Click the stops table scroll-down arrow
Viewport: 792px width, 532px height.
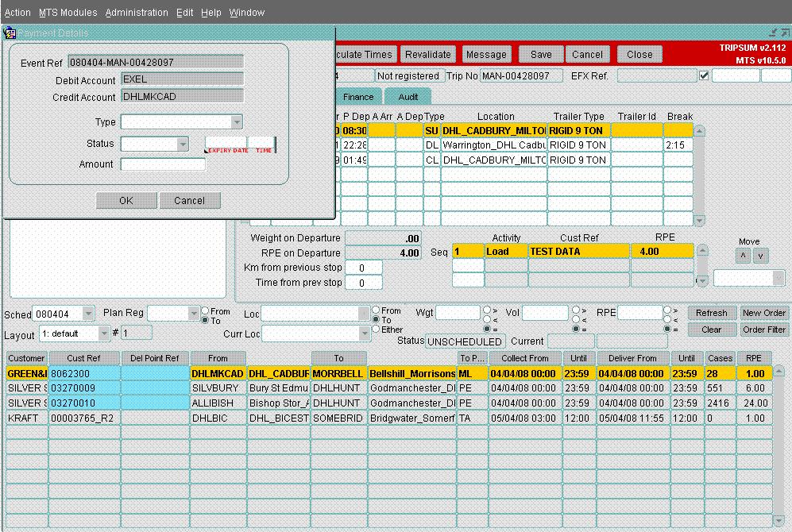click(x=699, y=221)
